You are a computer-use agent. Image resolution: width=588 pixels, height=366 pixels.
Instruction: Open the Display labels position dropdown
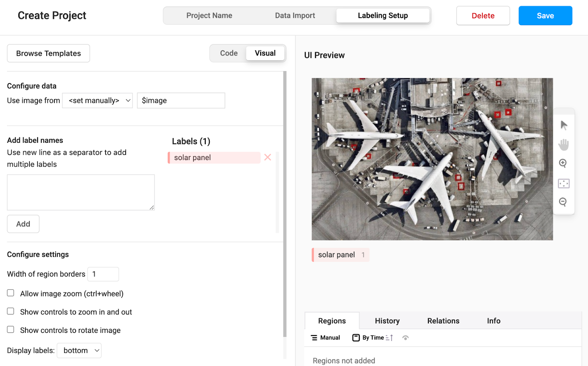[x=79, y=351]
